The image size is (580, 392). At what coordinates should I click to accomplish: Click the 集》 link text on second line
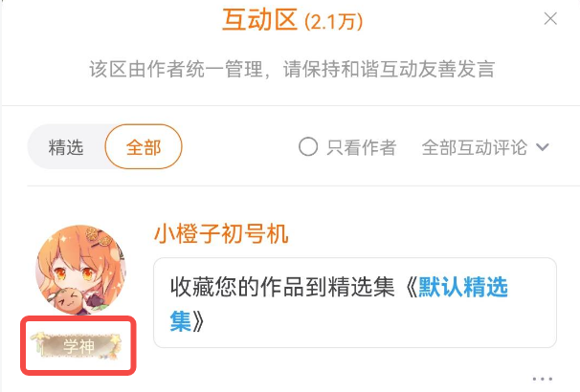click(188, 320)
